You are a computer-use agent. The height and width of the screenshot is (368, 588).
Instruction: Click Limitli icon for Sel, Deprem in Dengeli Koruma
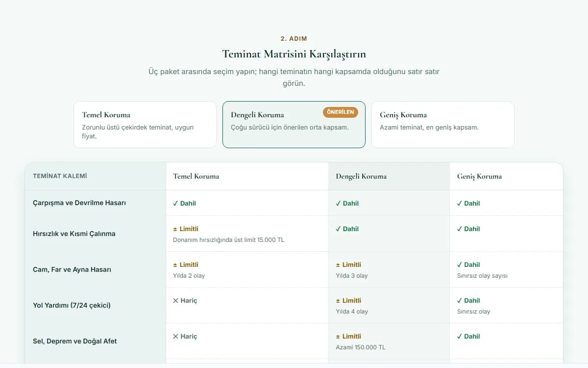click(338, 336)
